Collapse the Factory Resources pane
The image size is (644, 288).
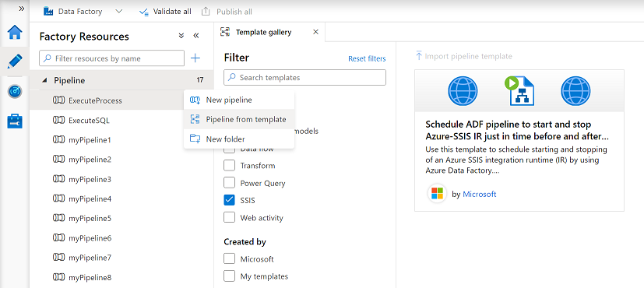pyautogui.click(x=196, y=36)
